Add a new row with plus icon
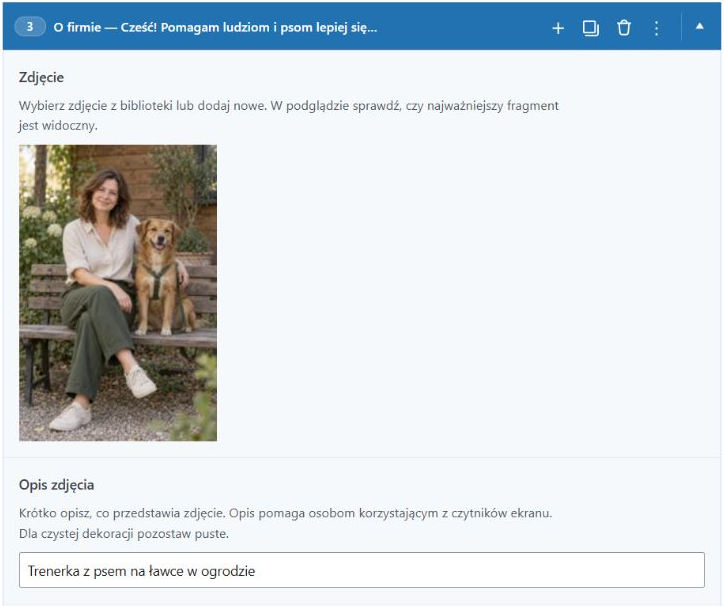724x606 pixels. click(558, 28)
